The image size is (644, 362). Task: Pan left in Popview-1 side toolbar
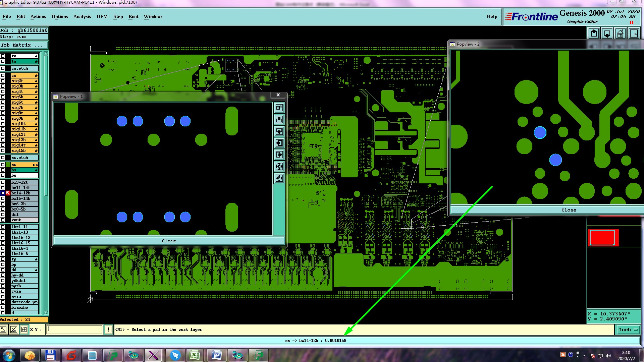279,143
